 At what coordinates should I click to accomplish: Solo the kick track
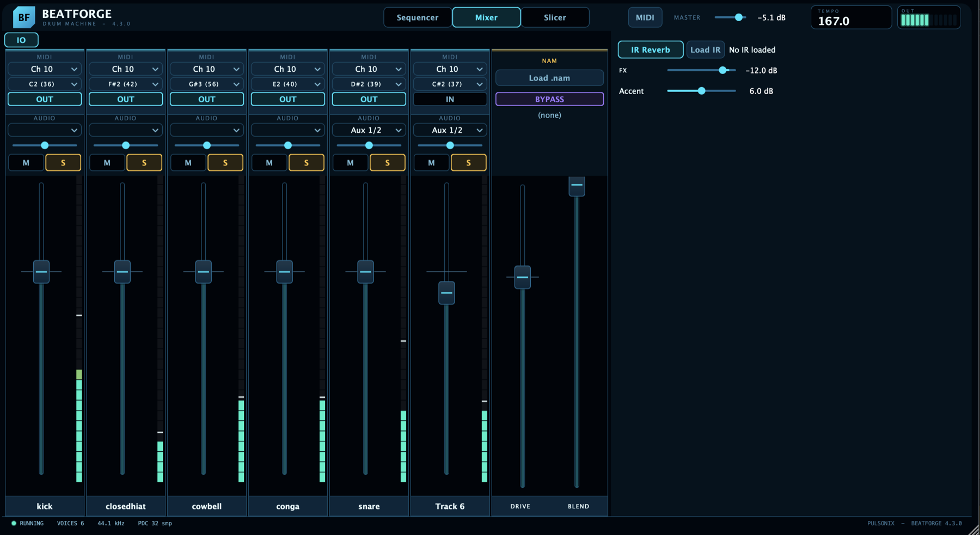[x=63, y=162]
